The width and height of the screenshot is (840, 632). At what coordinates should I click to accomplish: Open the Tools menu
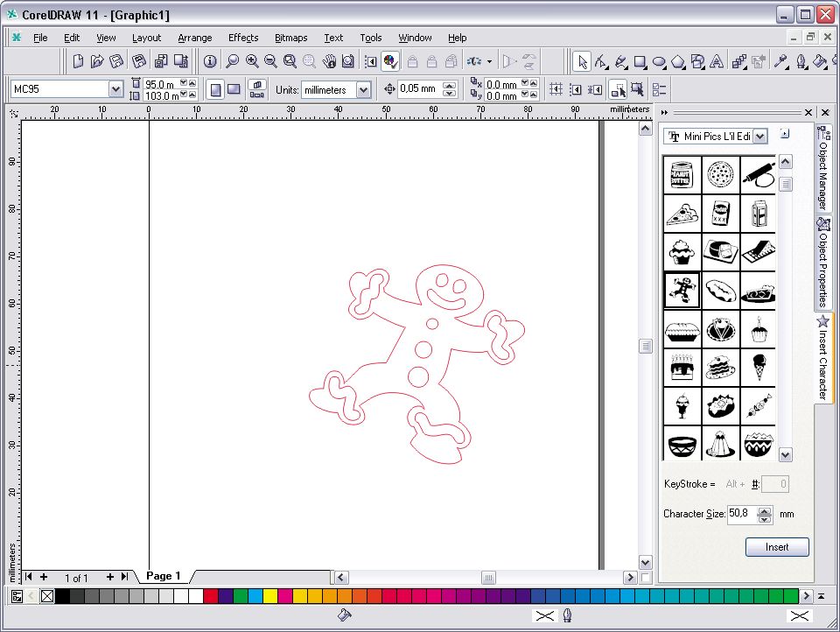point(371,38)
